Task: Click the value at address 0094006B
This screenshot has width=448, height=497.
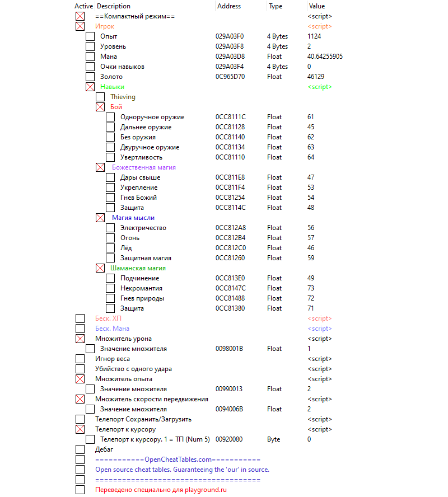Action: [x=309, y=409]
